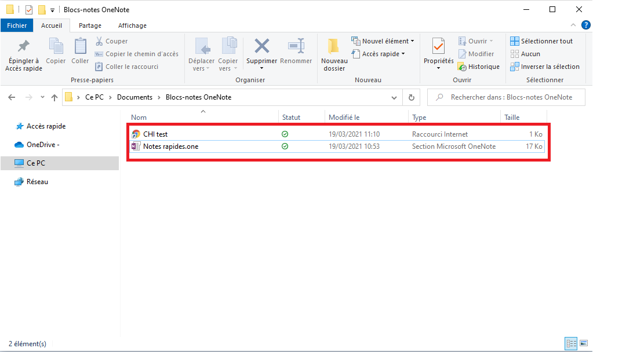Viewport: 644px width, 352px height.
Task: Expand the Supprimer dropdown arrow
Action: pos(261,68)
